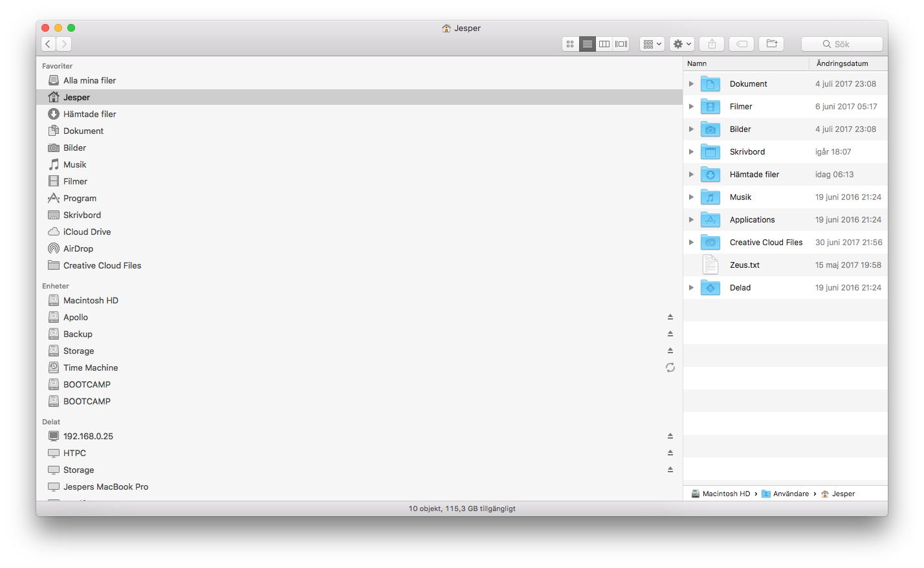Select the Musik folder icon in list
This screenshot has width=924, height=568.
[710, 197]
